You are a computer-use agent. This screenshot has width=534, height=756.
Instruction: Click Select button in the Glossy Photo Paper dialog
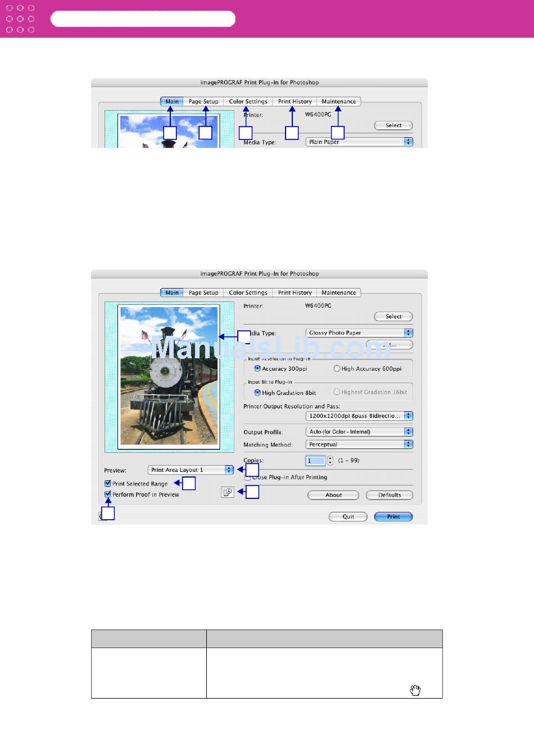393,317
